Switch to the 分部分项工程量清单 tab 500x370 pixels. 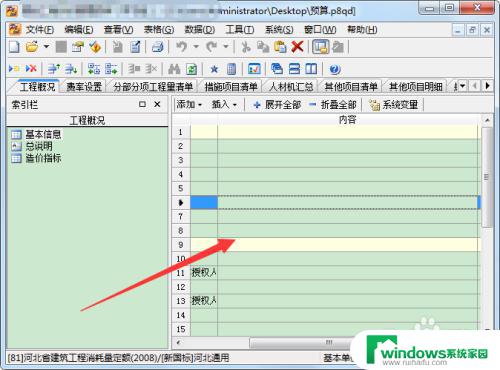(153, 87)
